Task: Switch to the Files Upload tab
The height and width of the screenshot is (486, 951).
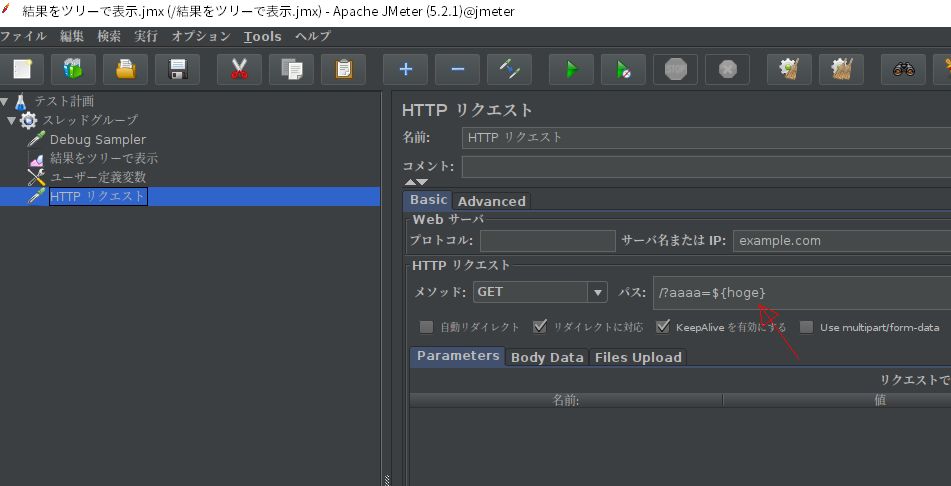Action: pos(638,357)
